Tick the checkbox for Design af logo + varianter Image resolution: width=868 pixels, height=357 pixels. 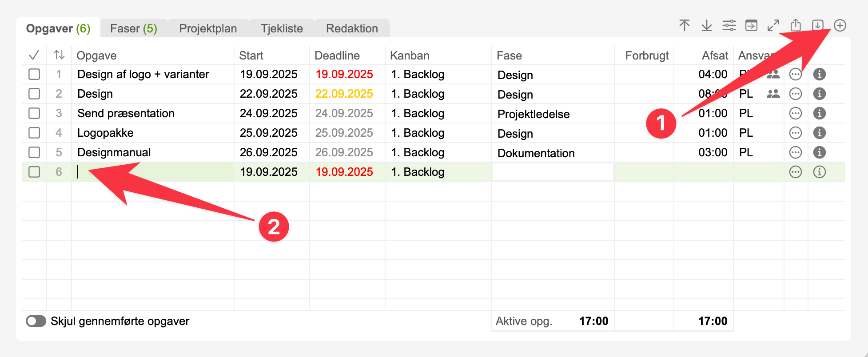coord(34,74)
